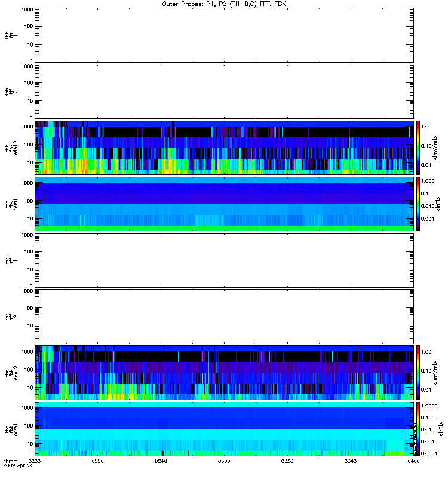The width and height of the screenshot is (448, 478).
Task: Click the empty thb fff 2 panel
Action: pyautogui.click(x=225, y=91)
